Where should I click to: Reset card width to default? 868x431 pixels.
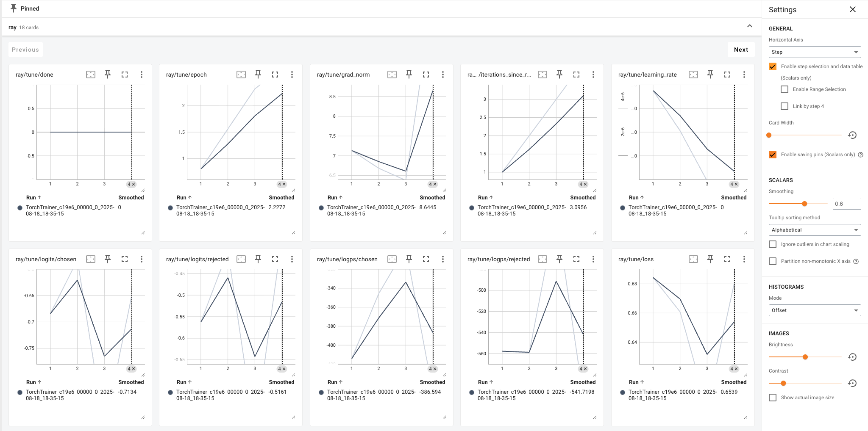[852, 135]
